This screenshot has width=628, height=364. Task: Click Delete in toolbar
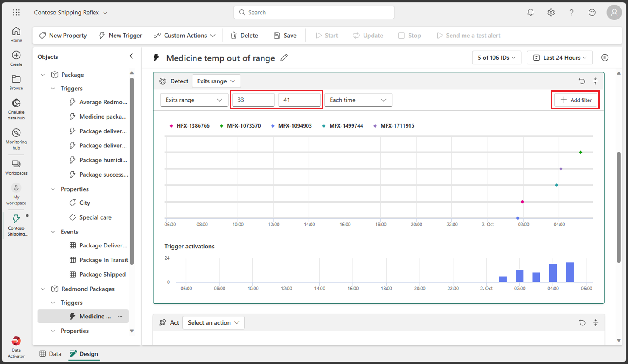pos(244,36)
